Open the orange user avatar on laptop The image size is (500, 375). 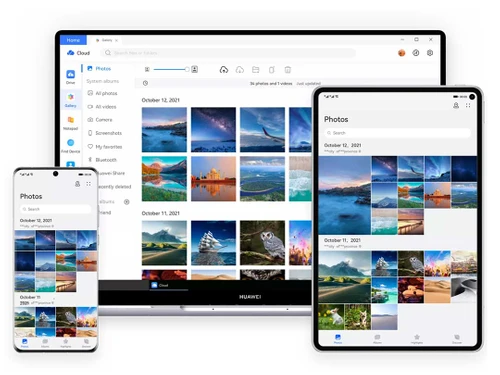402,53
